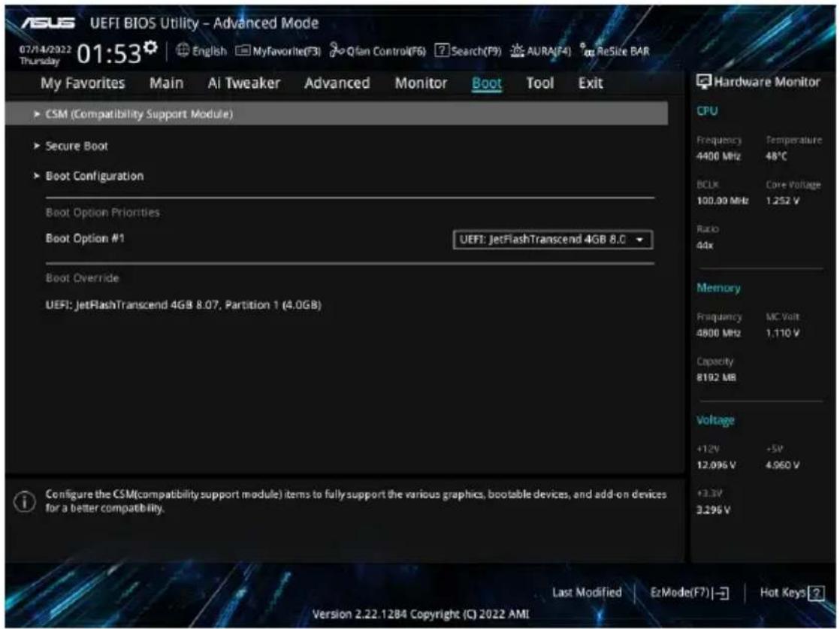Click the Hot Keys question mark icon
840x629 pixels.
pos(816,593)
